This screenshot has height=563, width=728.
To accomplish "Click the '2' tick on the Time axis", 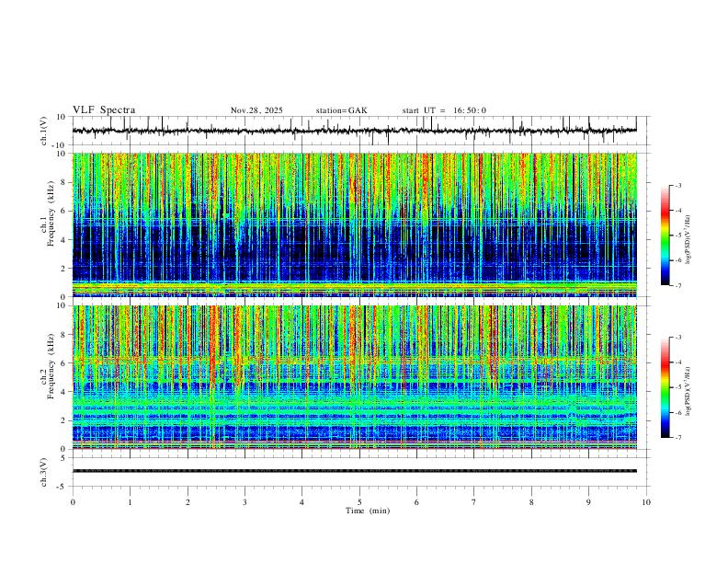I will tap(188, 502).
